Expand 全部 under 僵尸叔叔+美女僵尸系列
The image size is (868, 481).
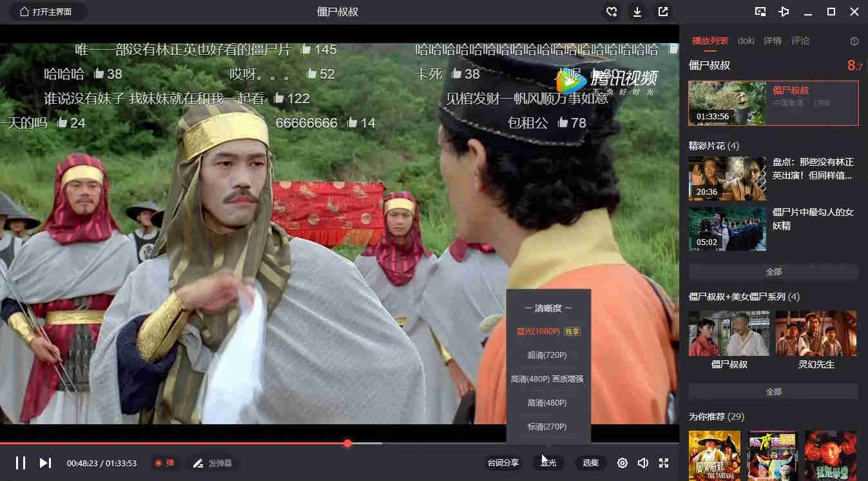point(773,391)
